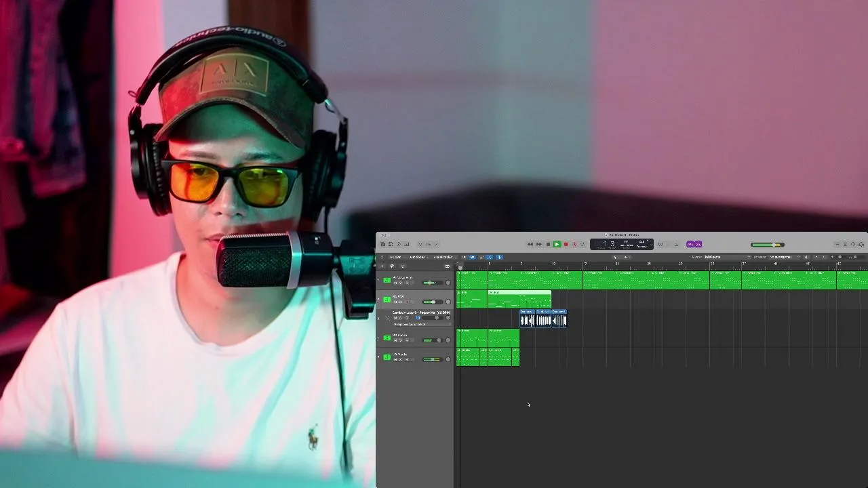The height and width of the screenshot is (488, 868).
Task: Select the Cumbow Loop 9 audio track name
Action: 421,312
